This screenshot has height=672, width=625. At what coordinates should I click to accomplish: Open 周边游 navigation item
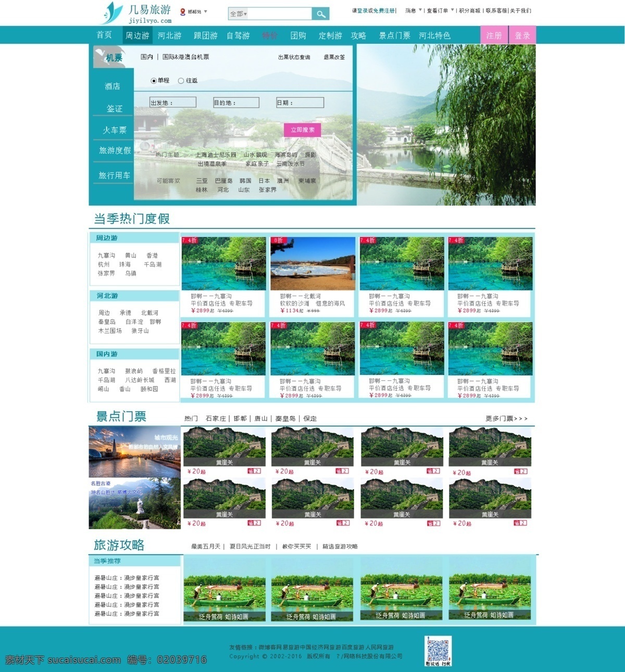(x=137, y=35)
